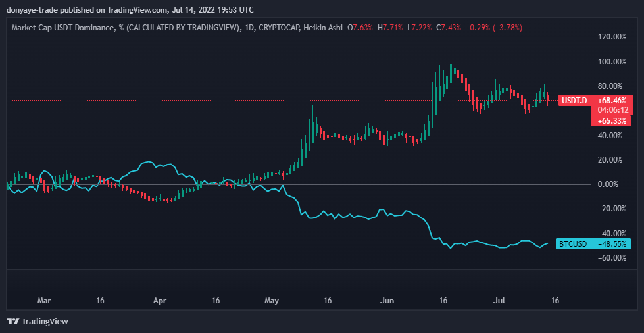Image resolution: width=644 pixels, height=333 pixels.
Task: Click the Apr label on the time axis
Action: click(160, 300)
